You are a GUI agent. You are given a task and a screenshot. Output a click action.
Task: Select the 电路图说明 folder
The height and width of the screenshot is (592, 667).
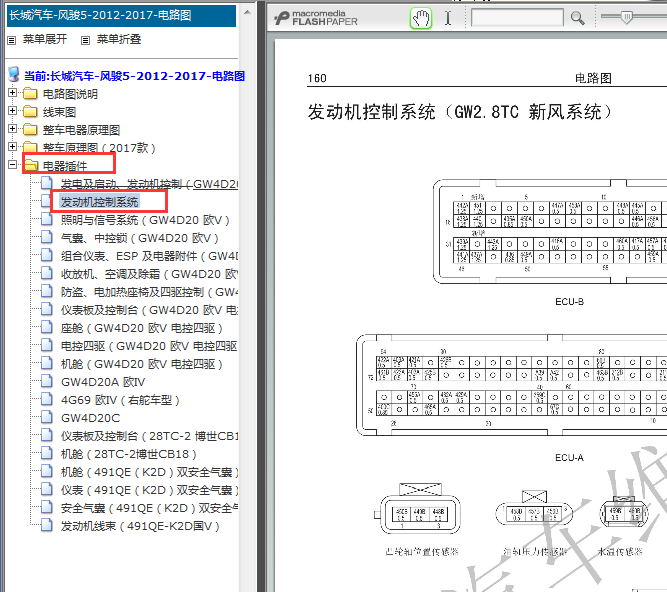[70, 94]
